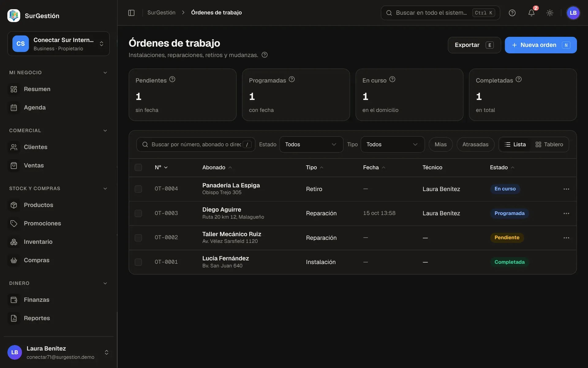
Task: Open row actions for OT-0003
Action: pyautogui.click(x=566, y=213)
